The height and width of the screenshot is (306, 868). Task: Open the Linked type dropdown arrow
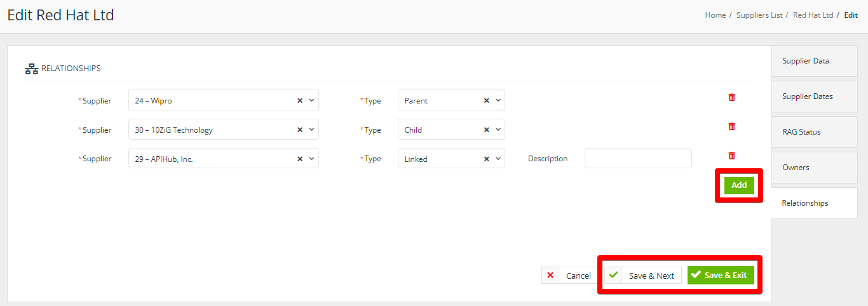coord(498,159)
